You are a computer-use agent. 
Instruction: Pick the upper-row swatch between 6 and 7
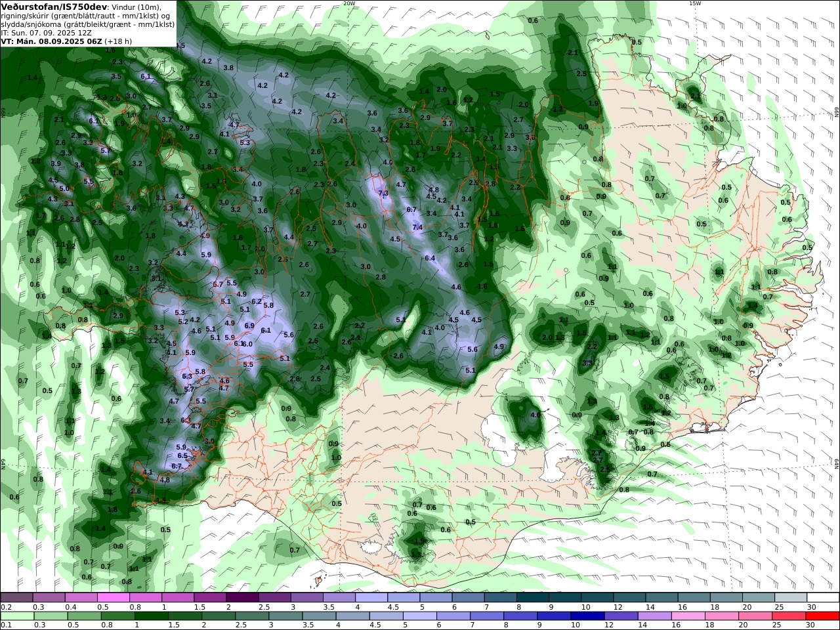pos(469,597)
